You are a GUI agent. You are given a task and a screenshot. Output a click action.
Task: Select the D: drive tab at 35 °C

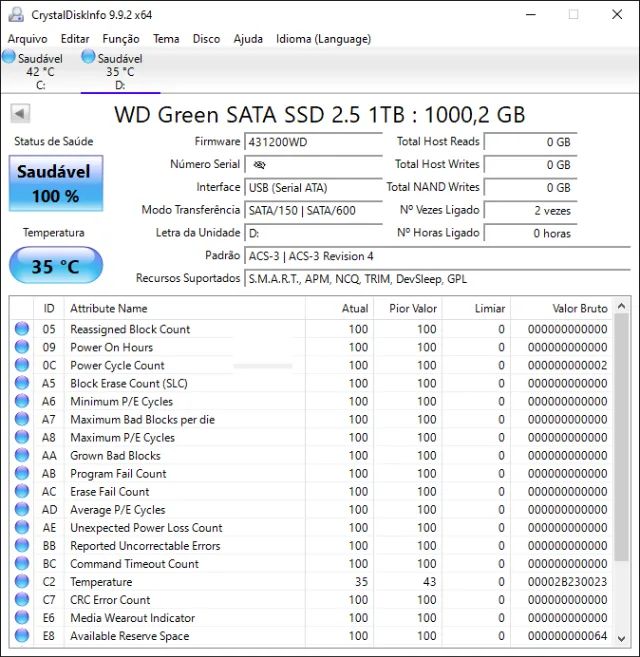point(120,70)
